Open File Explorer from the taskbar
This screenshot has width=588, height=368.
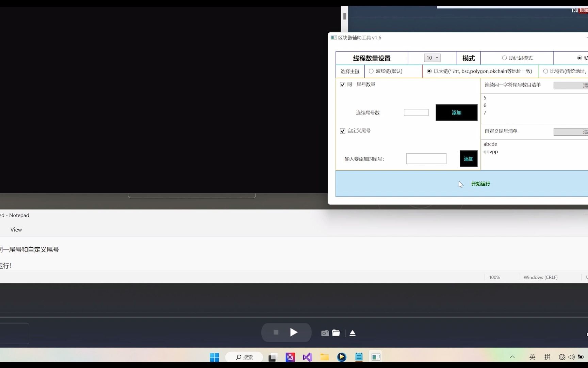coord(325,357)
